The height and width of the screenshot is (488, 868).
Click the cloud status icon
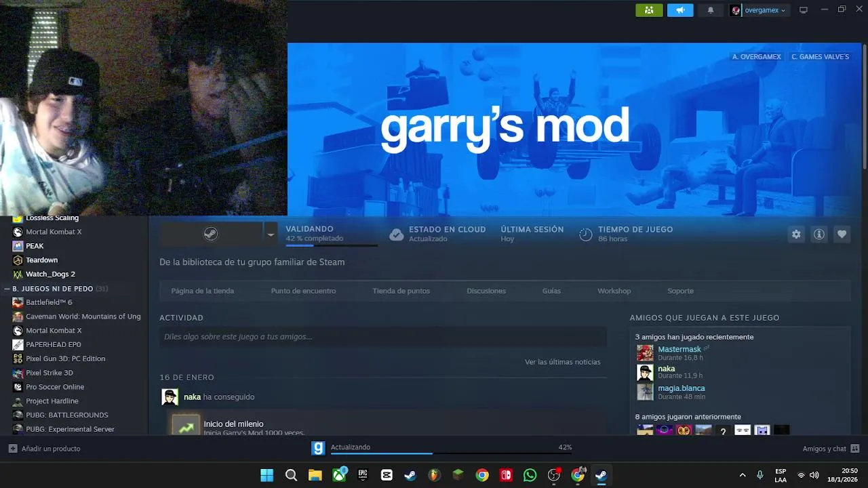[397, 235]
